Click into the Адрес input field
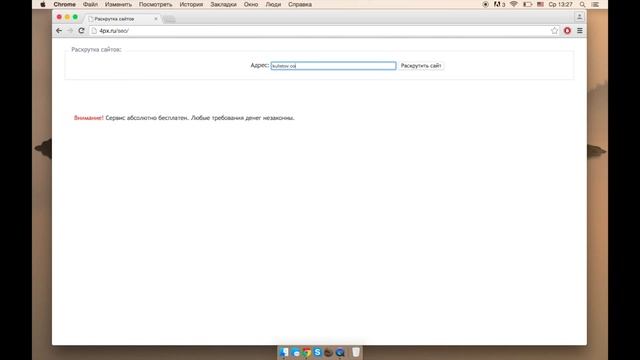The image size is (640, 360). pos(333,66)
